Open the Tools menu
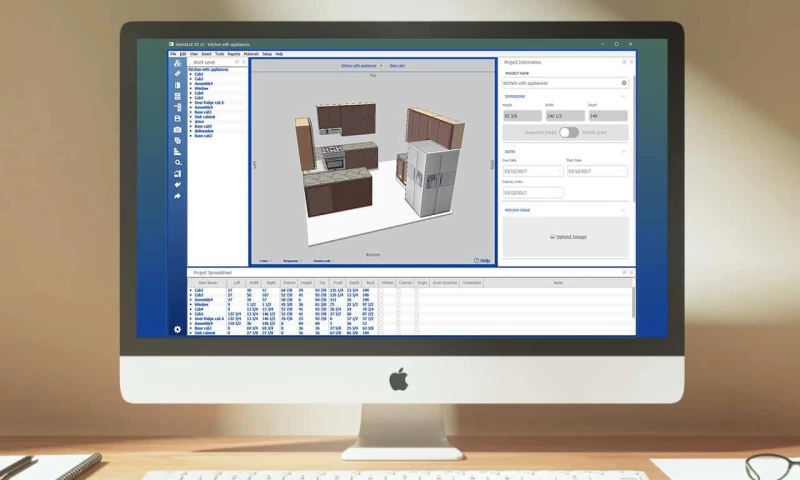The height and width of the screenshot is (480, 800). click(219, 54)
